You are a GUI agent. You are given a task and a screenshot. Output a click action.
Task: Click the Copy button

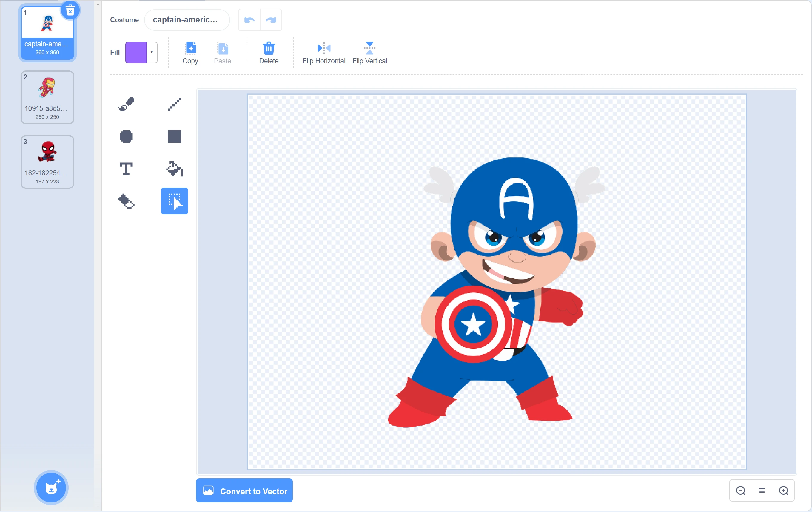tap(190, 53)
